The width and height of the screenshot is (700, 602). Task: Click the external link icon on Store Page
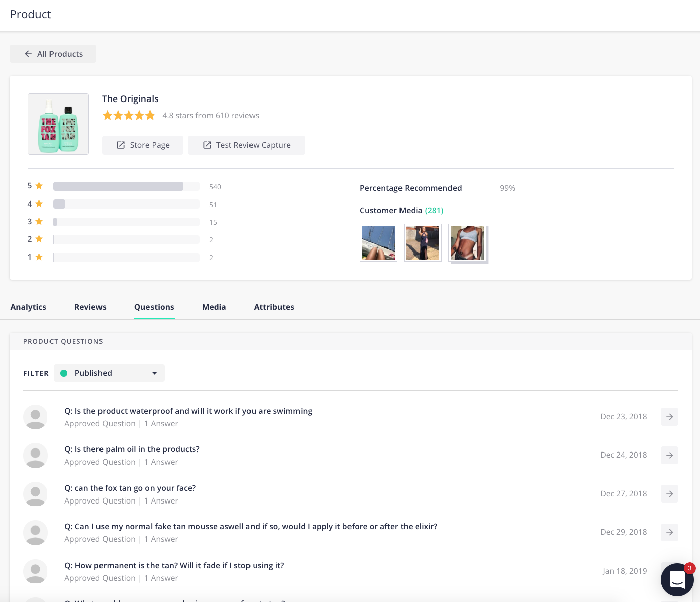pos(121,145)
